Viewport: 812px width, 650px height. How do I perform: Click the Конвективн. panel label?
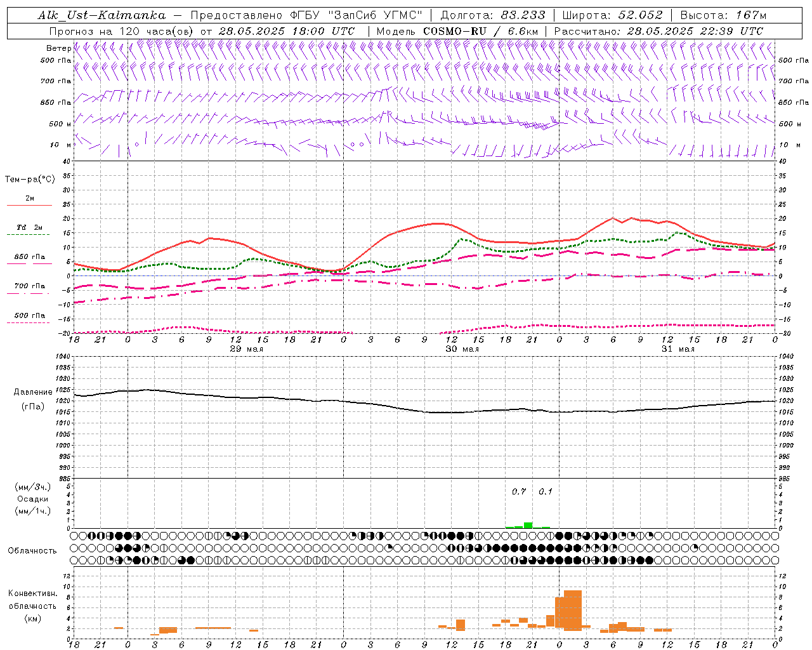pos(32,594)
